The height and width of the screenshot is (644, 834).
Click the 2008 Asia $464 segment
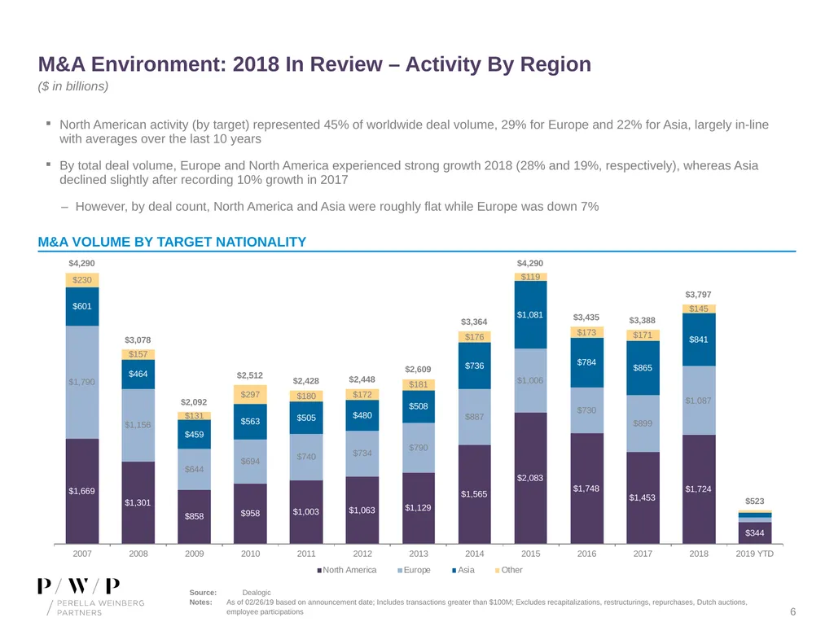(138, 374)
